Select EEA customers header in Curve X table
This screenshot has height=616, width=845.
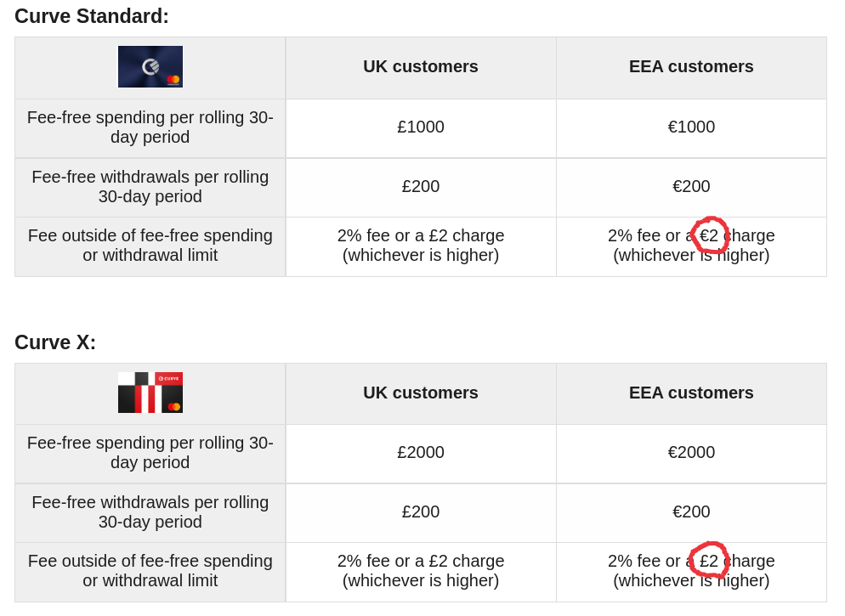click(691, 393)
